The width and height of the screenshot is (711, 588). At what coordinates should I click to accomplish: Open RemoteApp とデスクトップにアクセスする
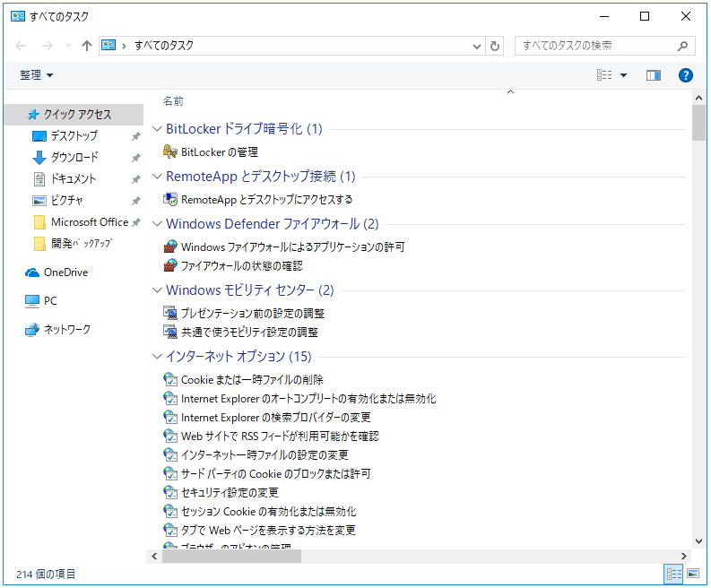click(x=266, y=199)
